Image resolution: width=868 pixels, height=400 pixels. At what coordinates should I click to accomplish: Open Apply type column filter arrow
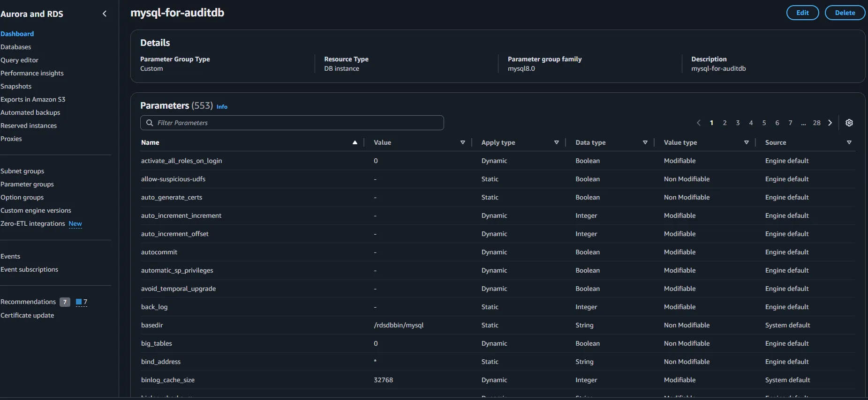(556, 142)
